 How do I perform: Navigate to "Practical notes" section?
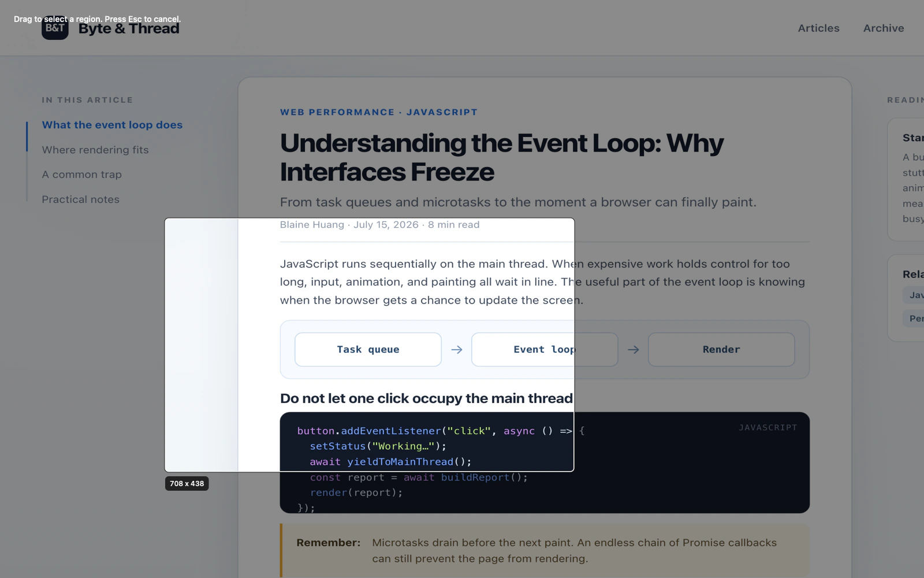tap(80, 199)
